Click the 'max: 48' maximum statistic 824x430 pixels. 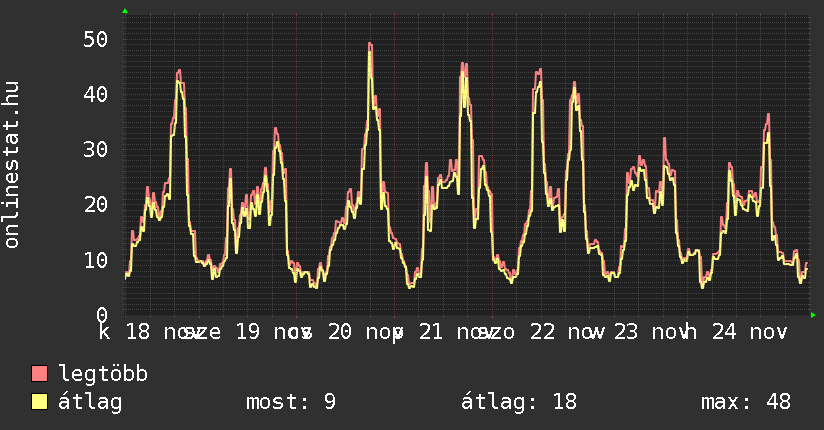pyautogui.click(x=745, y=402)
